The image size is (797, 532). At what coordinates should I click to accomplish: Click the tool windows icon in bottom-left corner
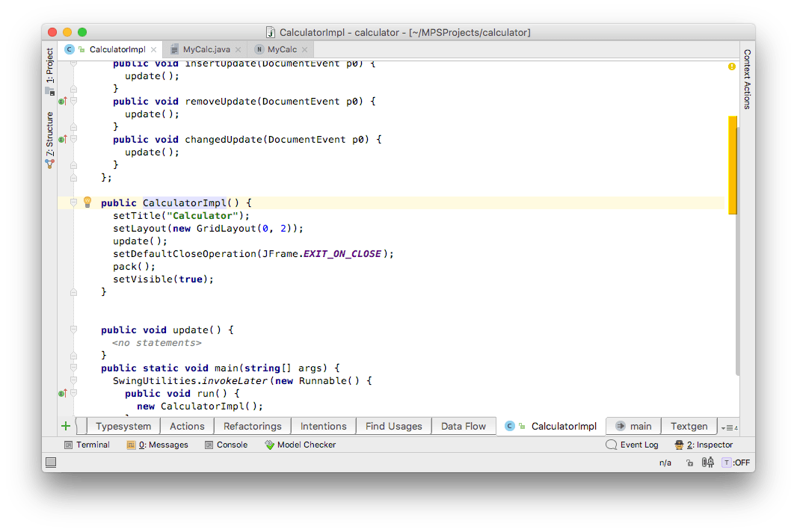(51, 463)
